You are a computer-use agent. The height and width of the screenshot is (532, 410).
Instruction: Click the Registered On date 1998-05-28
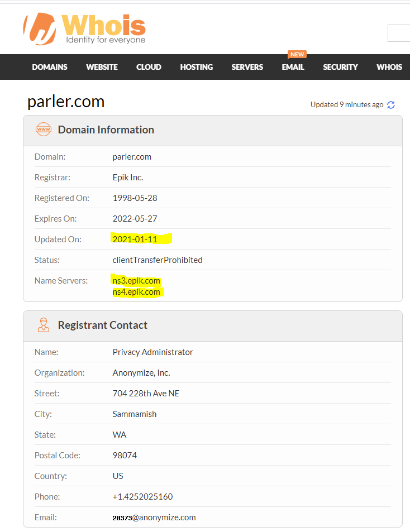click(x=135, y=198)
